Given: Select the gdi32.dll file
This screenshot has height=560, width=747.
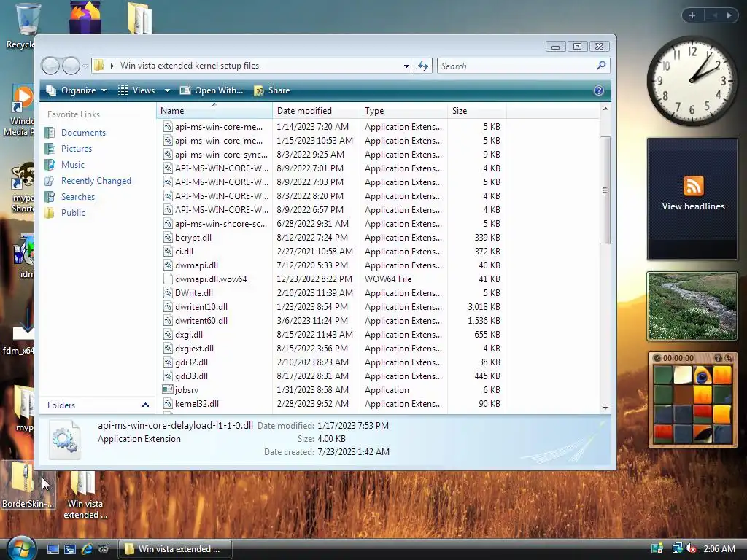Looking at the screenshot, I should click(191, 362).
